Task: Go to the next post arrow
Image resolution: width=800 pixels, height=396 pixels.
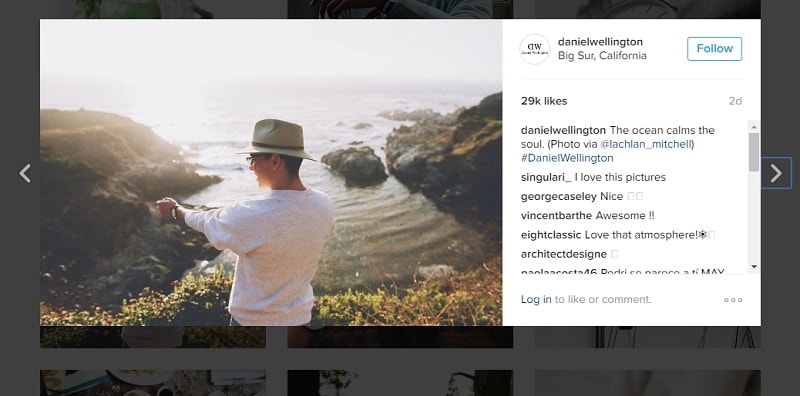Action: (776, 173)
